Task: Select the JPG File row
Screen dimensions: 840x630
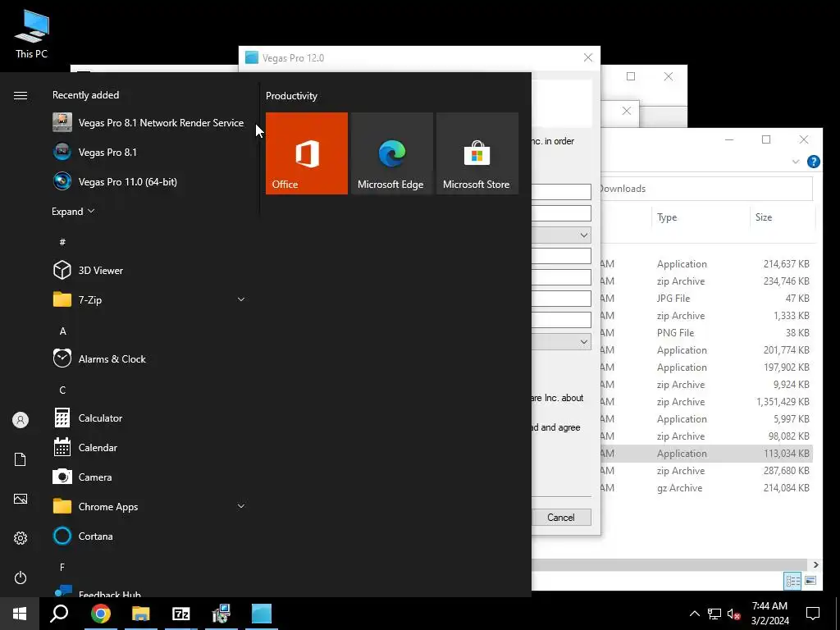Action: [706, 298]
